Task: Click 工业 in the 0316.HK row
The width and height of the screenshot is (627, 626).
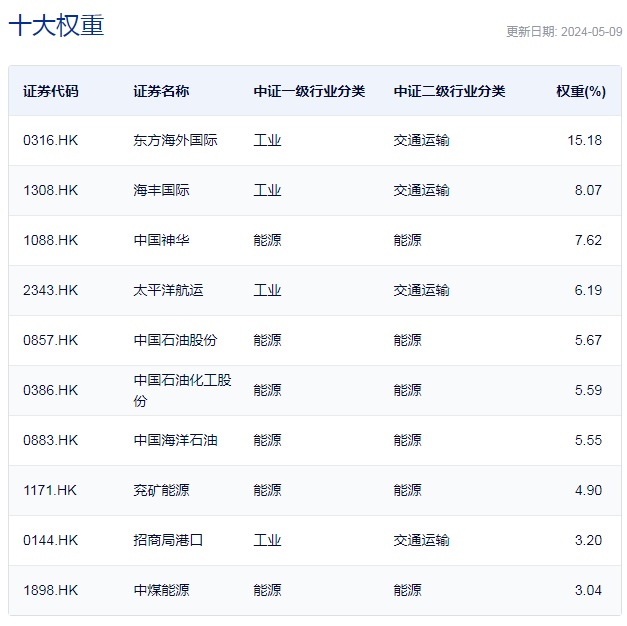Action: pos(267,140)
